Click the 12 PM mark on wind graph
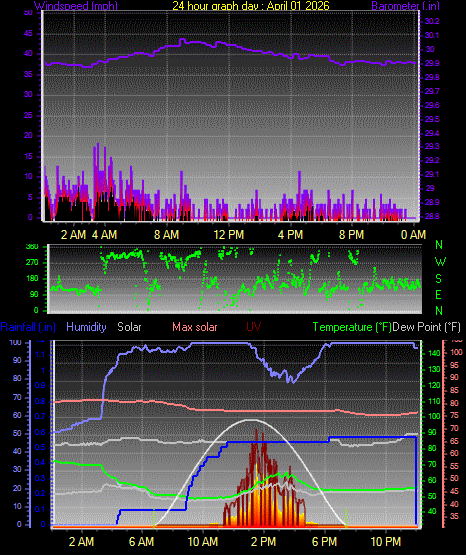The width and height of the screenshot is (466, 555). click(229, 235)
